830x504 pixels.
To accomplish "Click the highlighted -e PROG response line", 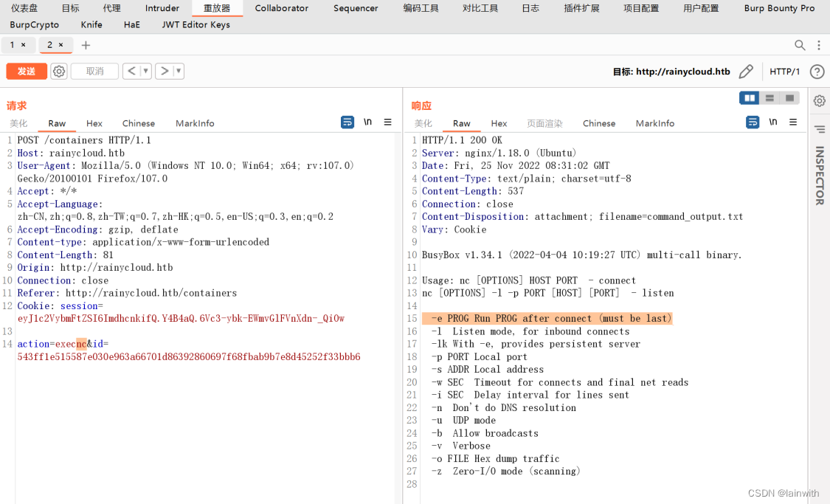I will [x=547, y=318].
